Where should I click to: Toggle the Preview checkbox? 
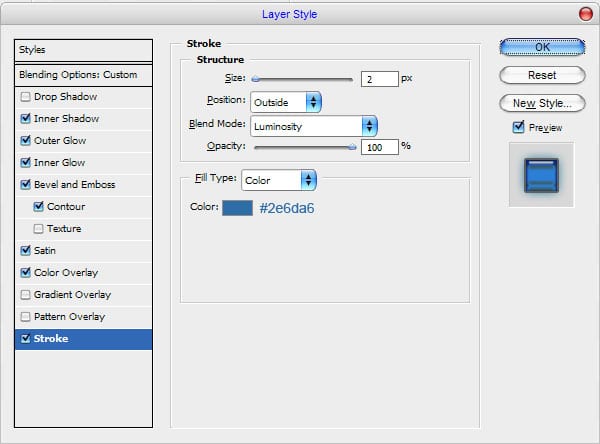tap(518, 127)
